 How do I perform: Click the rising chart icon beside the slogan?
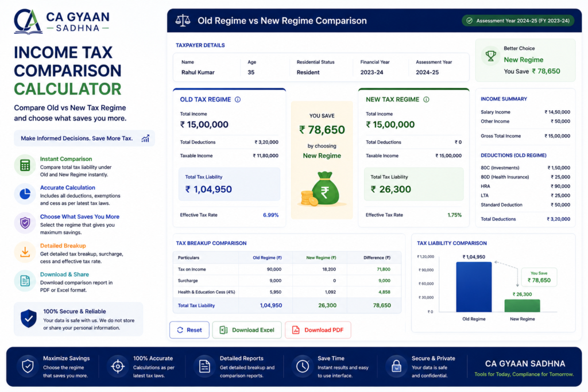pos(145,138)
